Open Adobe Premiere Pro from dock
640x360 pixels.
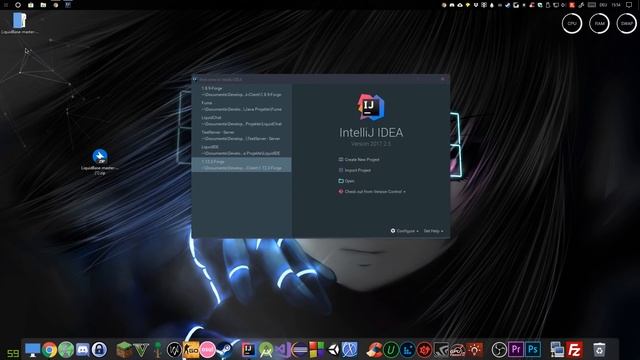click(x=516, y=350)
